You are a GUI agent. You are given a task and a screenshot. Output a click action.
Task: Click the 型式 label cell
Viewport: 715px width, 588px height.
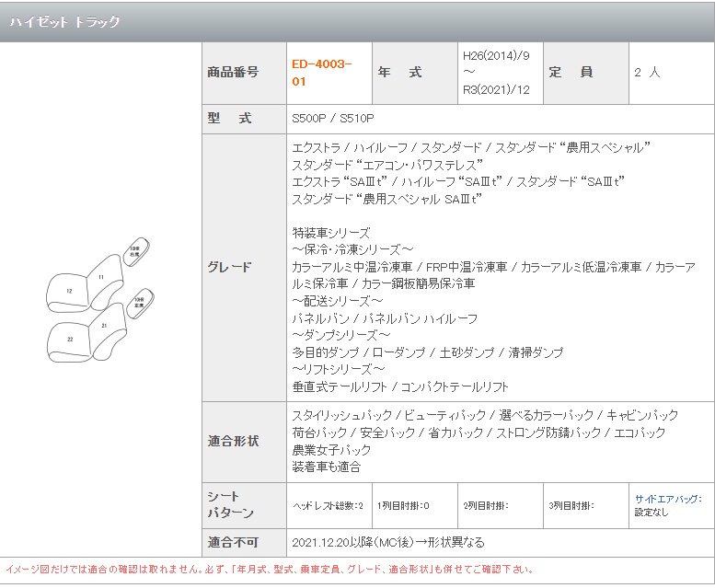coord(245,119)
